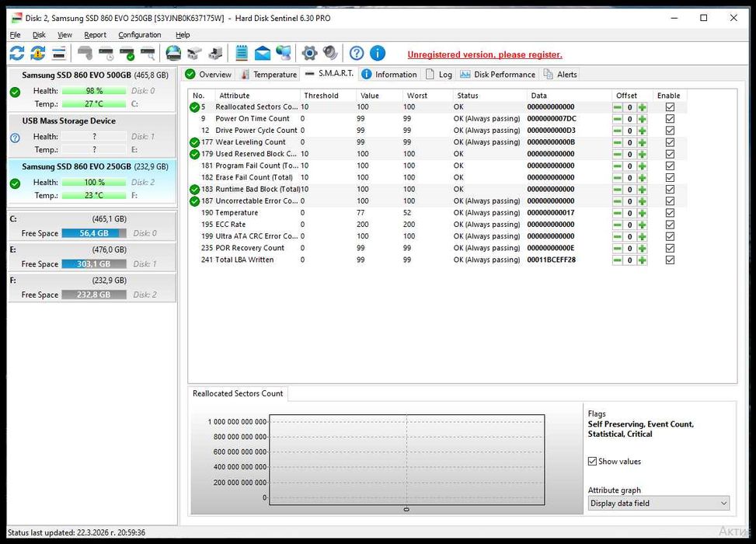This screenshot has width=756, height=544.
Task: Open help with the question mark icon
Action: (357, 53)
